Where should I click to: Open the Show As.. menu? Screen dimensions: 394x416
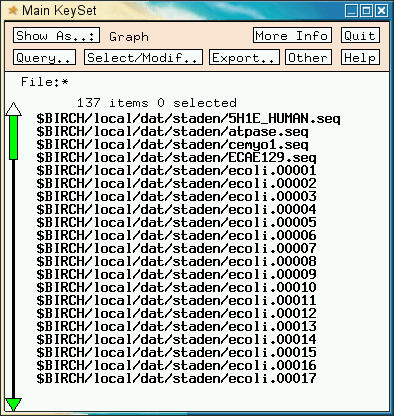[x=56, y=35]
